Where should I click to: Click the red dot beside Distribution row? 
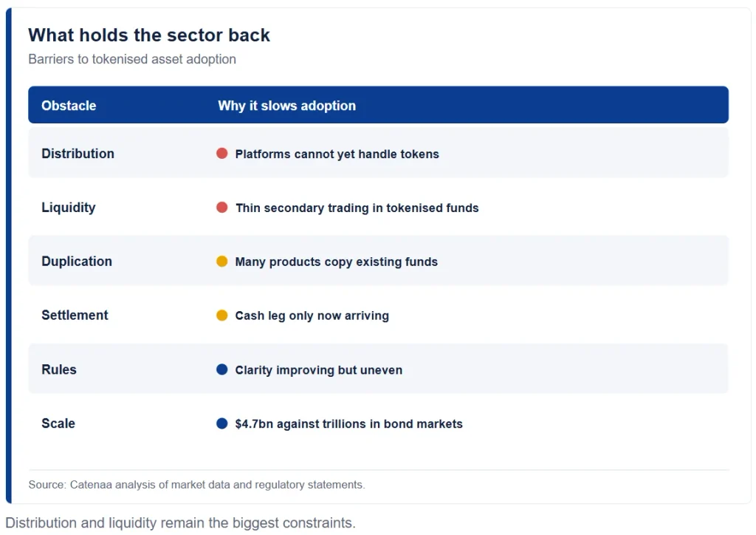pos(221,154)
